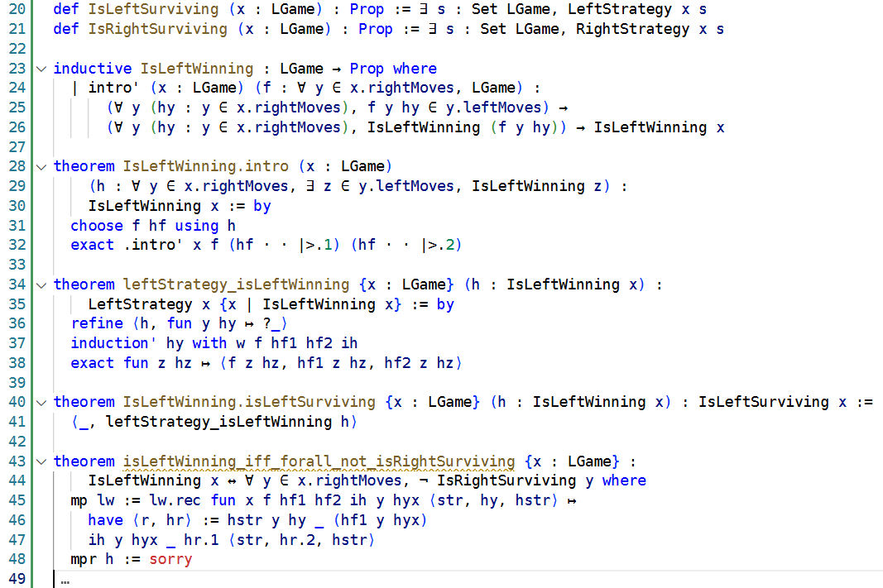Select line number 32 in the gutter
The width and height of the screenshot is (883, 588).
17,245
